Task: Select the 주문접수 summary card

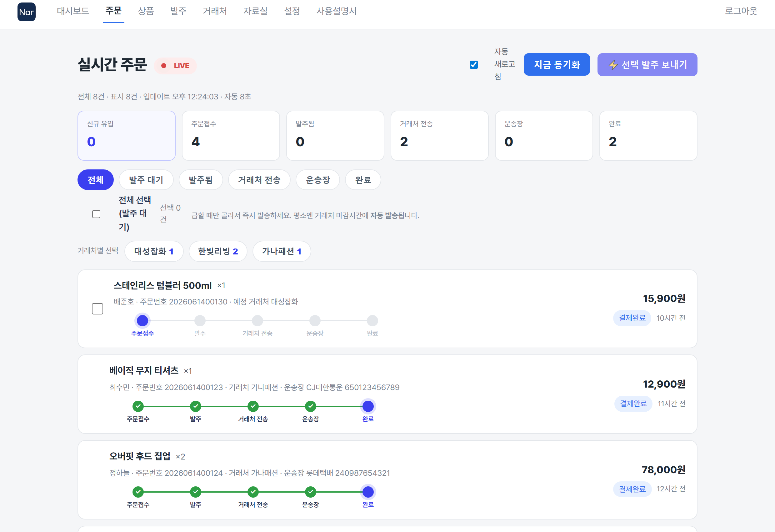Action: pos(231,135)
